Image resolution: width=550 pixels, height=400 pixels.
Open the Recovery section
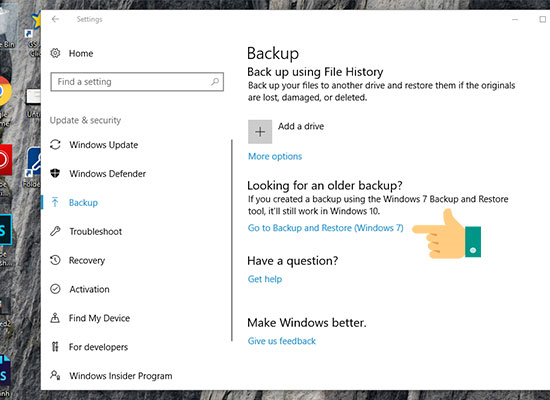coord(87,260)
